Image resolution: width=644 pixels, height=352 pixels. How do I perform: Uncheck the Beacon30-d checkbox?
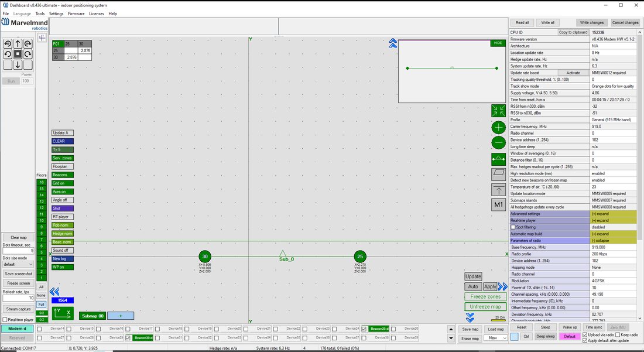128,338
